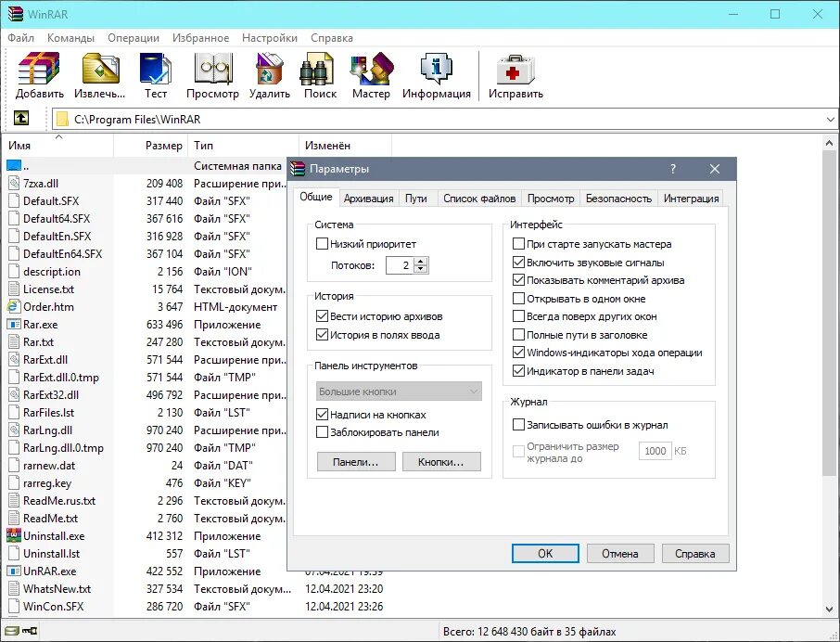The height and width of the screenshot is (642, 840).
Task: Click the Исправить repair icon
Action: tap(515, 68)
